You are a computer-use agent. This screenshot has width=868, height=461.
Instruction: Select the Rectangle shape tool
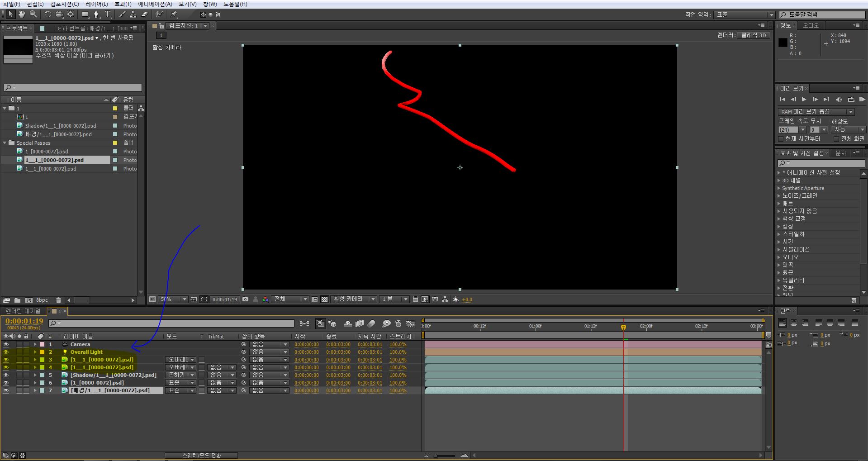coord(85,14)
